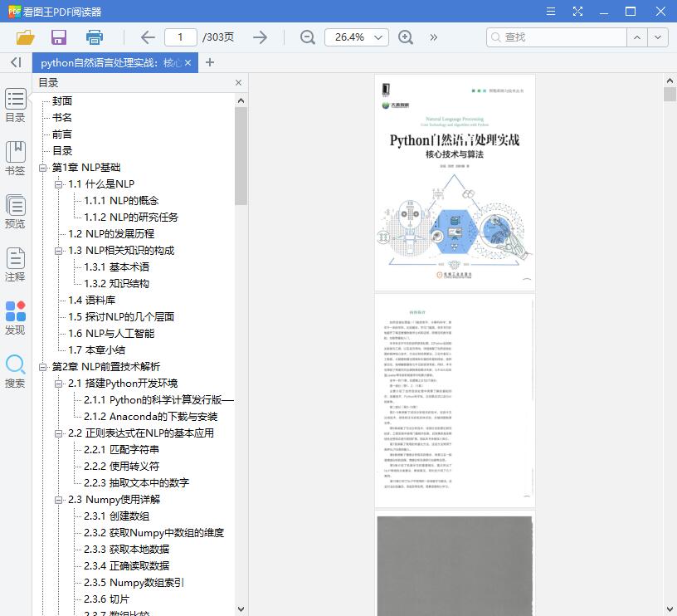
Task: Open the 注释 annotations sidebar panel
Action: click(x=16, y=265)
